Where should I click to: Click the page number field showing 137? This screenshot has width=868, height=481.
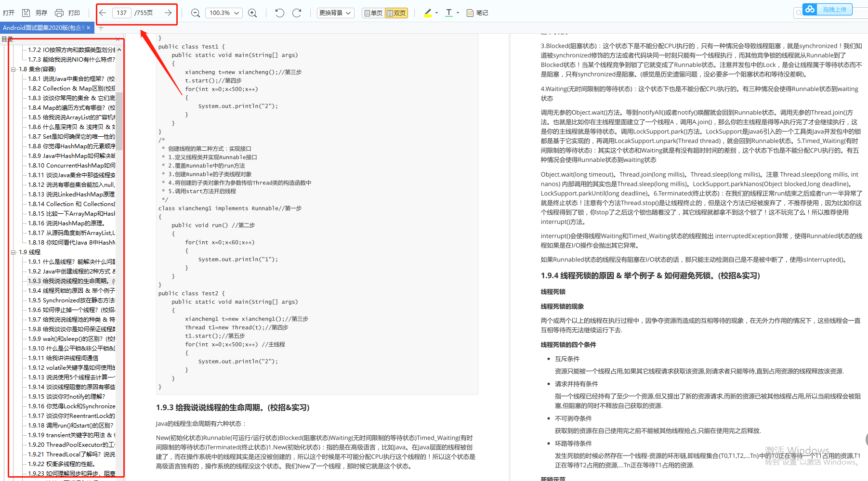122,13
